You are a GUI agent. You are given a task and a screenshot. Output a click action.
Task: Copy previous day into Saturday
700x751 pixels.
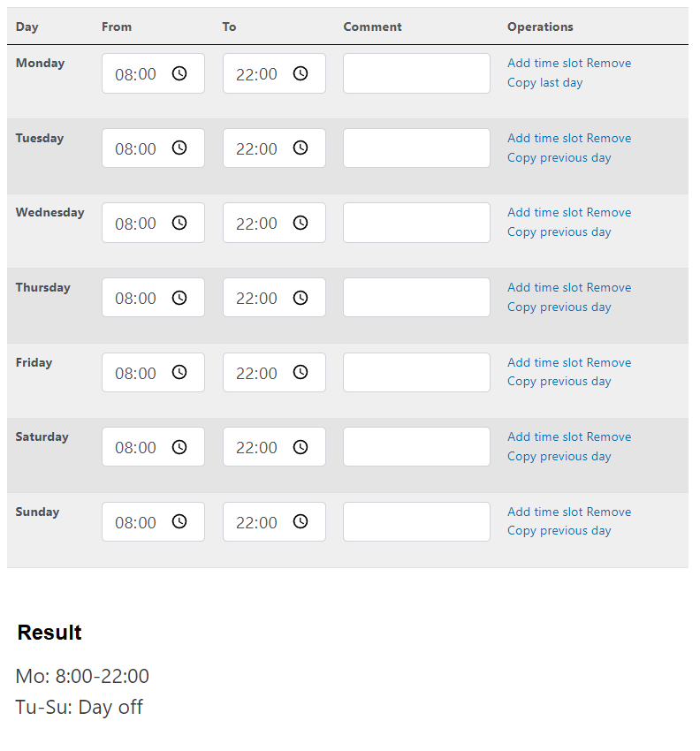[559, 457]
